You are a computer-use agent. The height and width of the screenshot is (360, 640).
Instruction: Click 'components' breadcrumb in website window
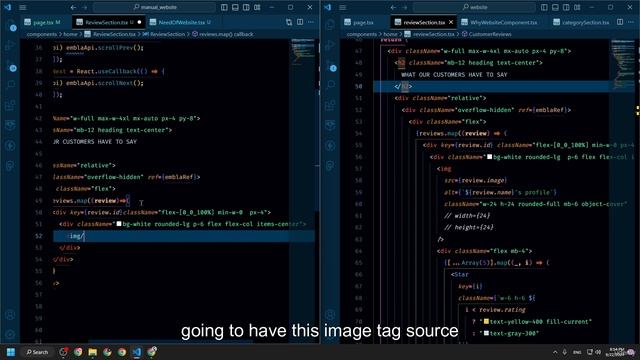[x=362, y=34]
